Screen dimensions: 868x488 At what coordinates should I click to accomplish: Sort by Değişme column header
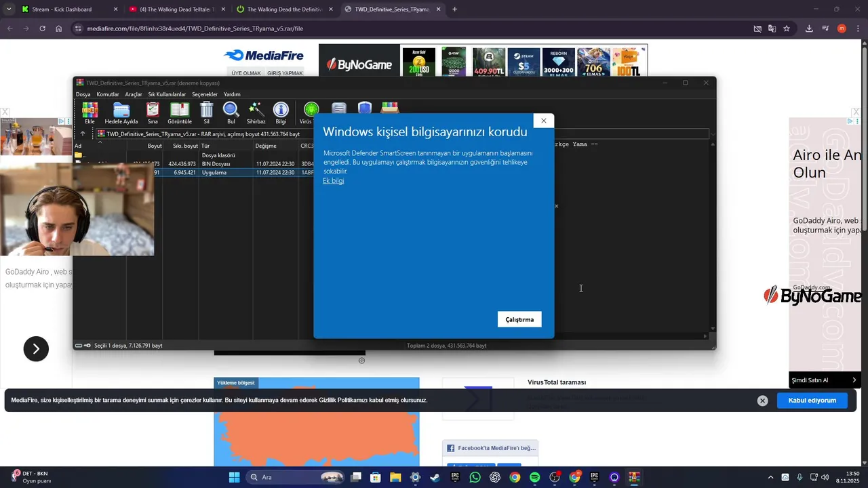point(275,146)
